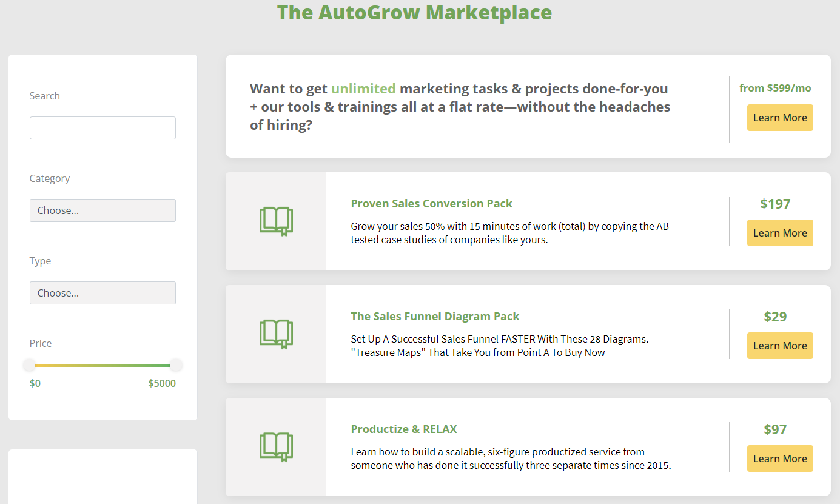Open the Proven Sales Conversion Pack title link

coord(431,203)
